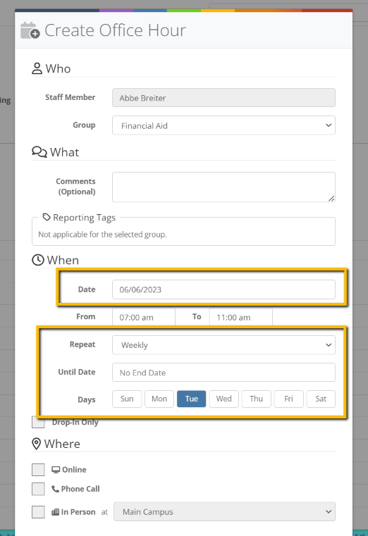Image resolution: width=368 pixels, height=536 pixels.
Task: Click the speech bubbles icon beside What
Action: (x=39, y=152)
